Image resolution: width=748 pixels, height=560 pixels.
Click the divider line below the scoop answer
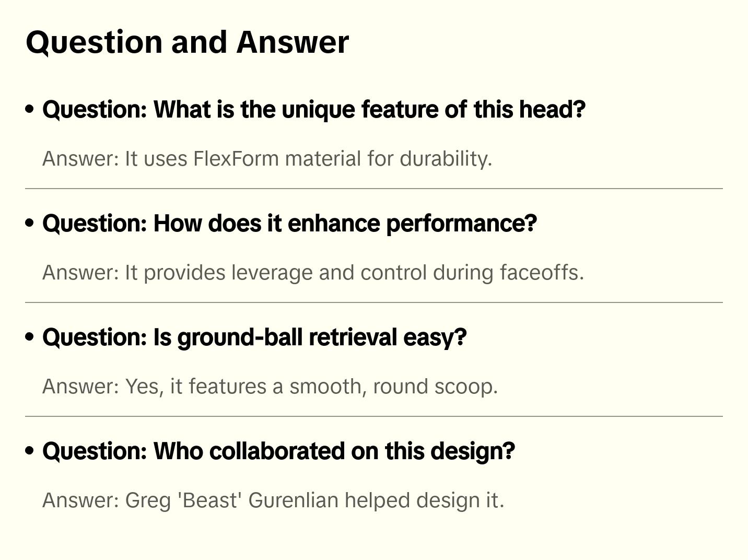pyautogui.click(x=373, y=416)
